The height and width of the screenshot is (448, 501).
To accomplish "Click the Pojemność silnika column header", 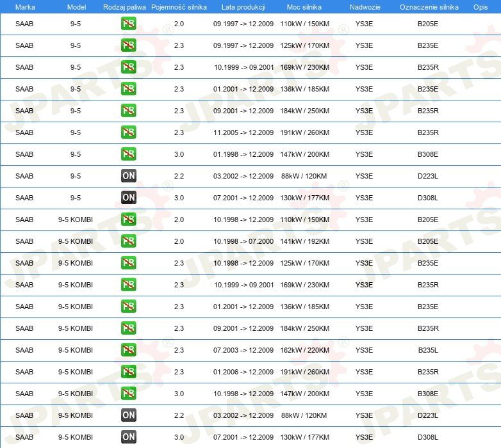I will 179,7.
